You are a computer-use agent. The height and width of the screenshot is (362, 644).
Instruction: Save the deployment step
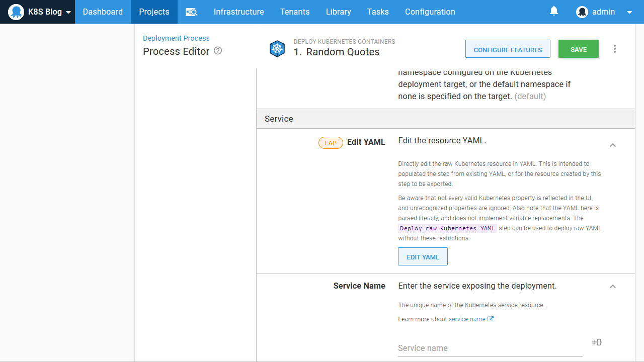(x=579, y=49)
